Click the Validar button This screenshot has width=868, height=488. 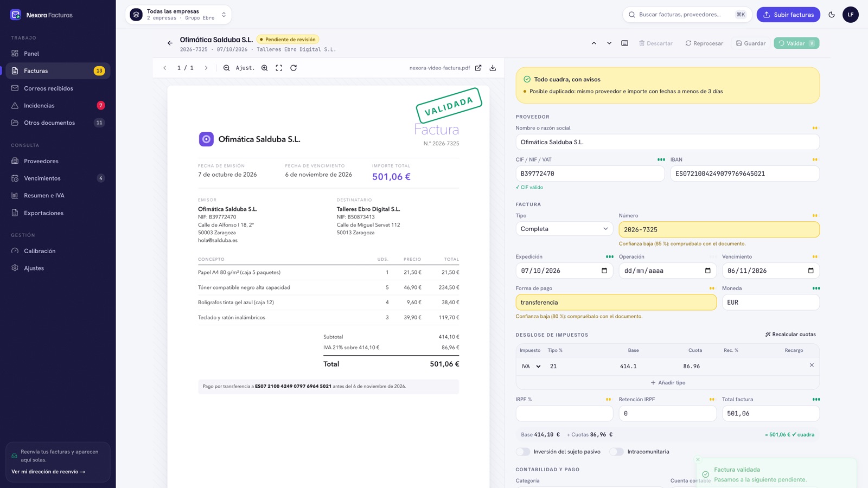coord(796,43)
